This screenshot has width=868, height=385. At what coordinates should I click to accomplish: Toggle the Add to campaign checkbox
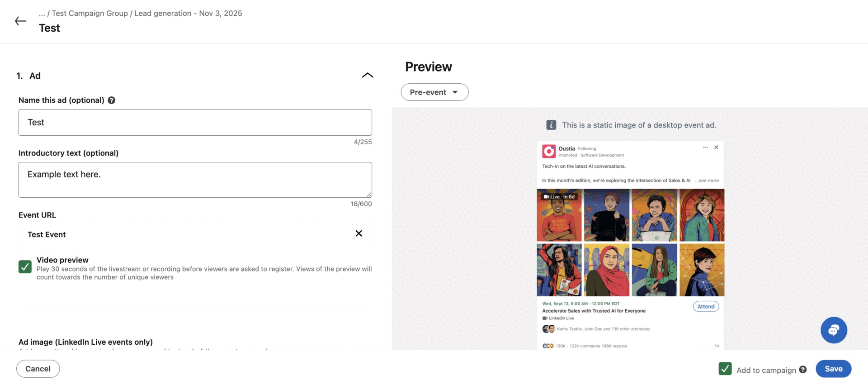(725, 369)
